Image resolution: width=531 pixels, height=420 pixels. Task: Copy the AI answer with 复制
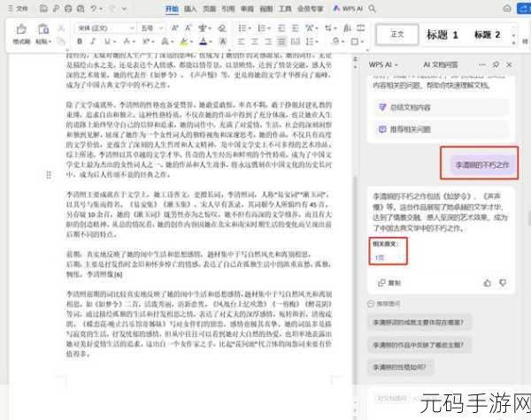coord(389,283)
